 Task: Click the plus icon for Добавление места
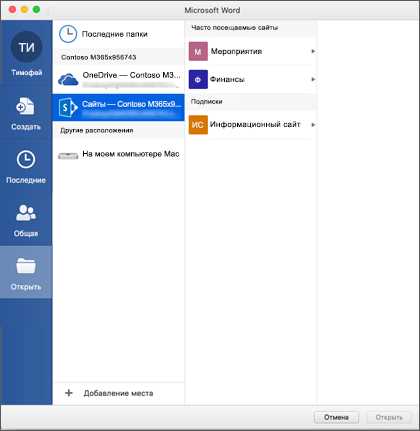pos(69,393)
